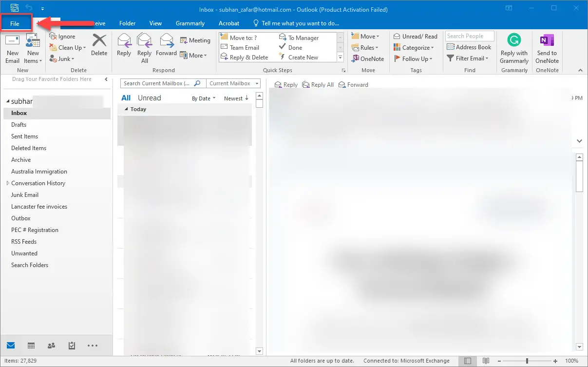
Task: Switch to Calendar view icon
Action: tap(31, 346)
